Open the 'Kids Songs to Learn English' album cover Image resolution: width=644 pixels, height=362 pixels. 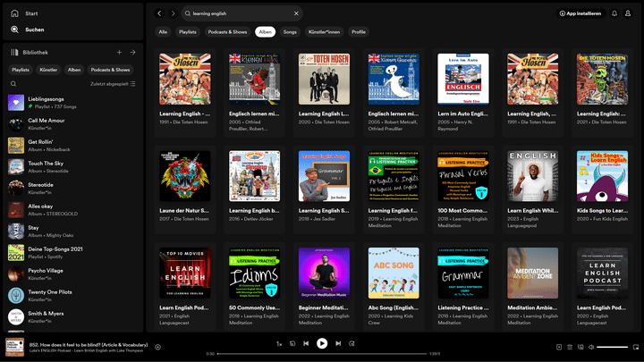pyautogui.click(x=601, y=176)
